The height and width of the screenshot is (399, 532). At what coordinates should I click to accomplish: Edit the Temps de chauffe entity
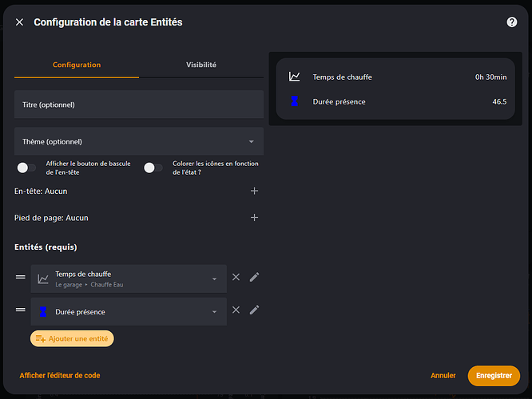tap(255, 277)
